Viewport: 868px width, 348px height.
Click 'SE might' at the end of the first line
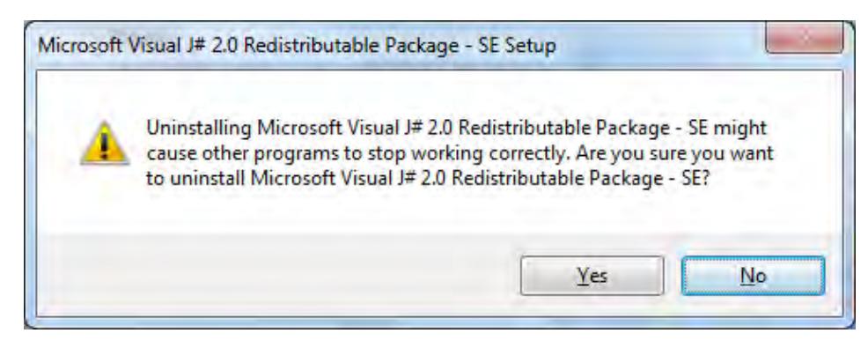727,128
